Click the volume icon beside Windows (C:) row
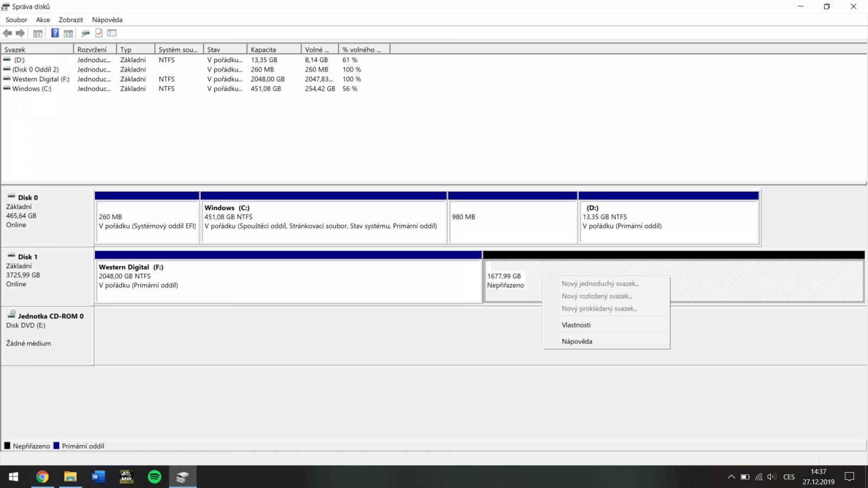 tap(7, 88)
